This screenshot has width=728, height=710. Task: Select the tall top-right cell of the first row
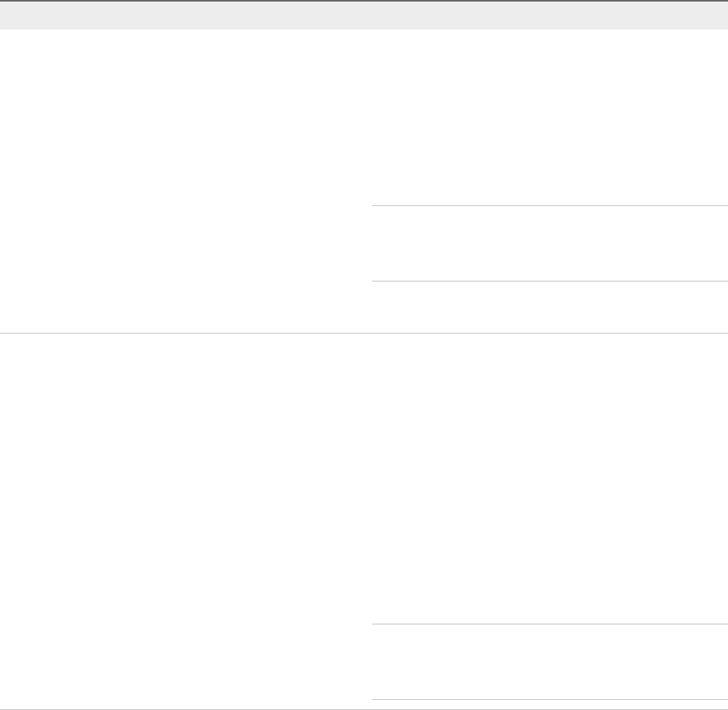[x=549, y=117]
